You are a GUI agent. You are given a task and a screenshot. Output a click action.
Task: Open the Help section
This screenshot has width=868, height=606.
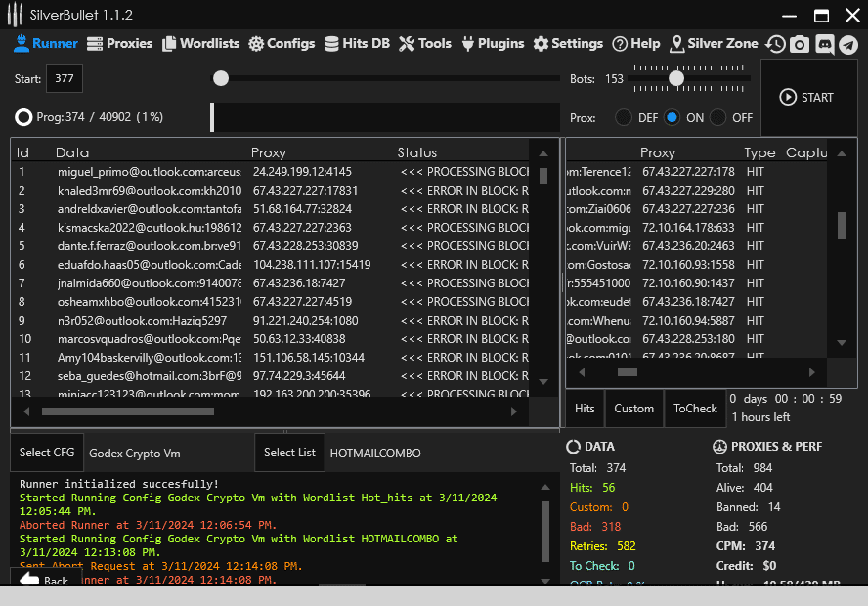(635, 44)
